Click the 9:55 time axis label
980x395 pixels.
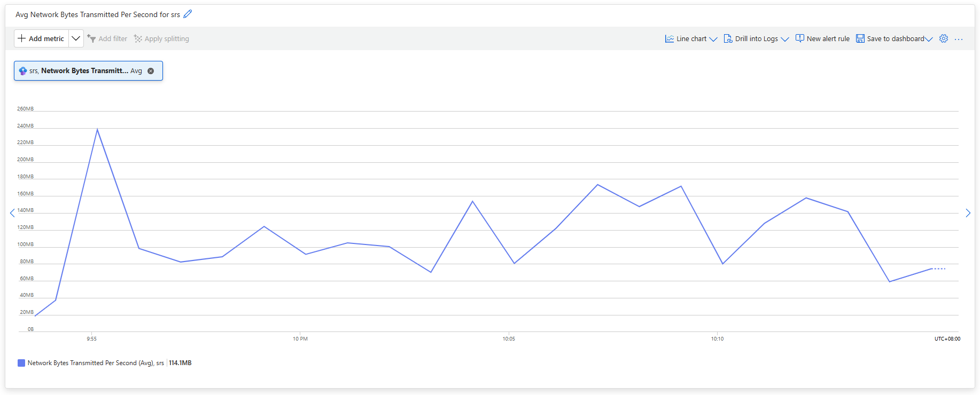tap(92, 338)
